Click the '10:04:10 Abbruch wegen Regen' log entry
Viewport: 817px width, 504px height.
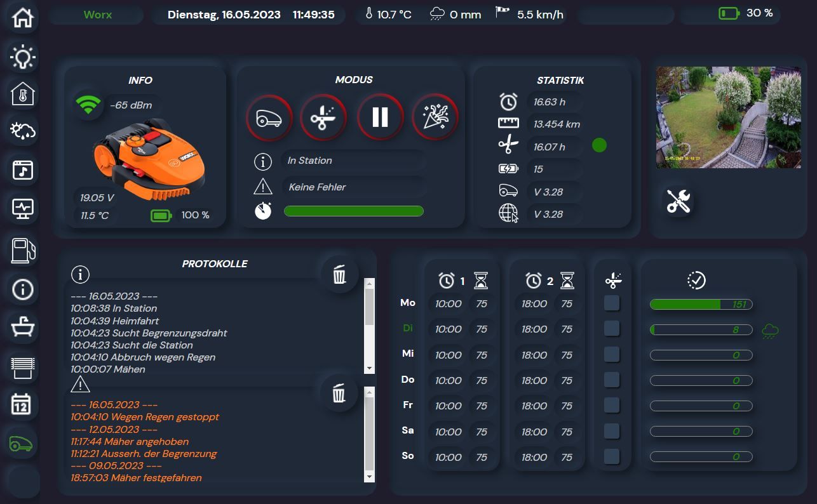point(143,357)
